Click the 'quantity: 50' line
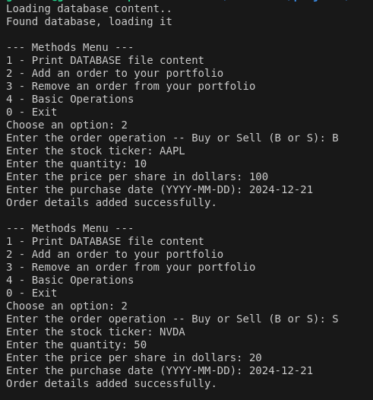Screen dimensions: 373x400 [x=76, y=345]
